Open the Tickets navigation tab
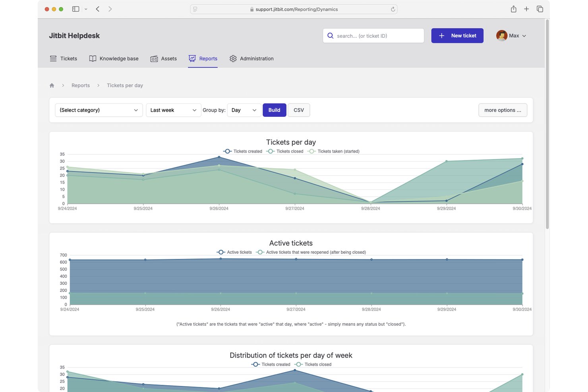This screenshot has height=392, width=588. pyautogui.click(x=64, y=58)
